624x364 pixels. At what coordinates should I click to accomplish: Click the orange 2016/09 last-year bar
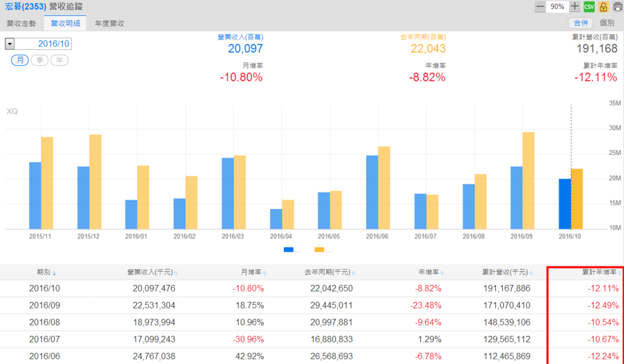coord(528,181)
